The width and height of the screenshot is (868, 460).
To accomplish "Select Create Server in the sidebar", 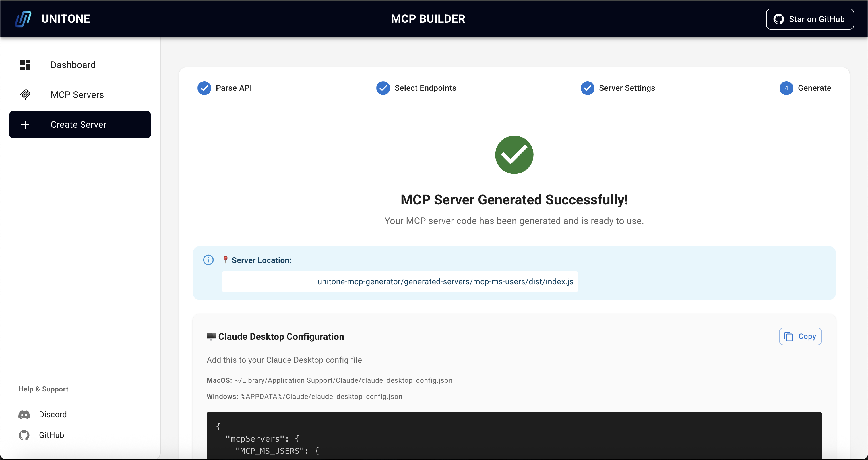I will coord(80,125).
